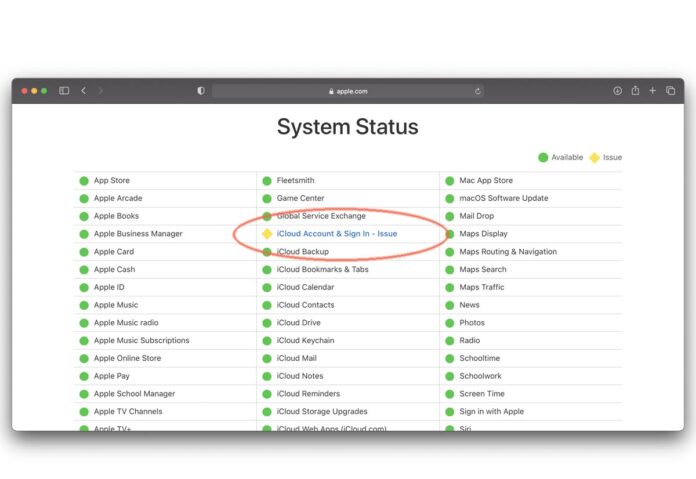The image size is (696, 479).
Task: Select the Maps Display row
Action: (531, 234)
